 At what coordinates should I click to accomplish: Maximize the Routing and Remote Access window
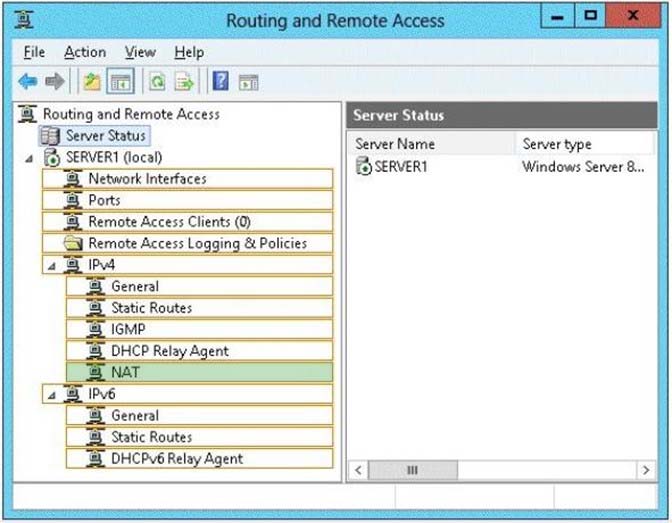(591, 16)
